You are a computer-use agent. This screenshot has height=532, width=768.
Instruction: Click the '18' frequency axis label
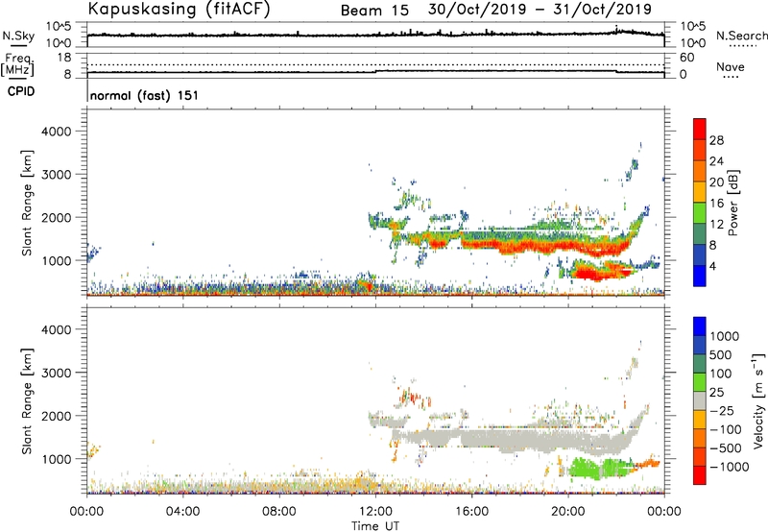pyautogui.click(x=63, y=58)
